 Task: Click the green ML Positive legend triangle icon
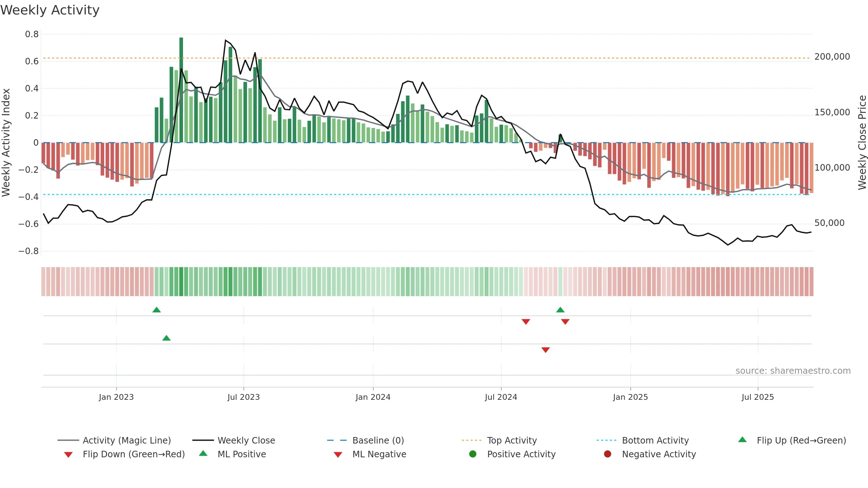[203, 453]
